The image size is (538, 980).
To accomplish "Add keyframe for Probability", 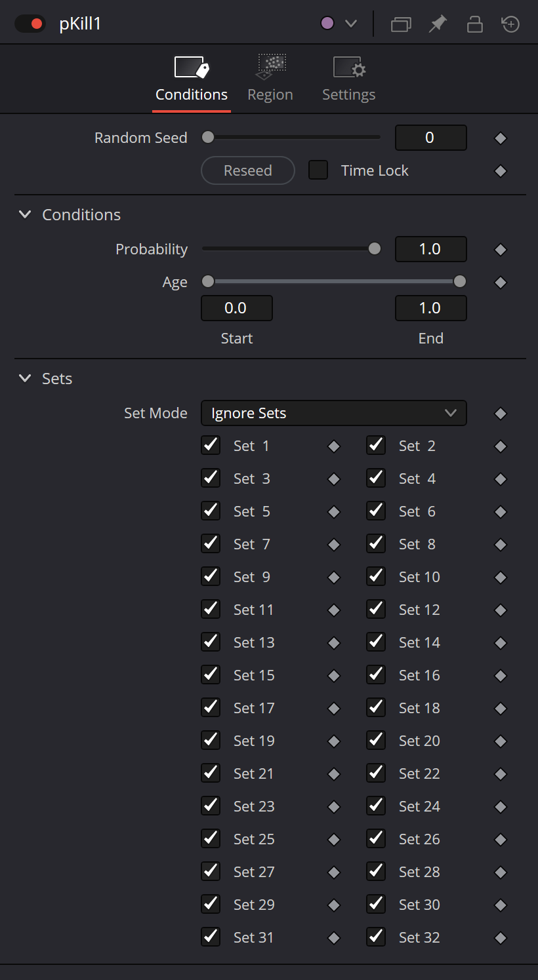I will (x=501, y=250).
